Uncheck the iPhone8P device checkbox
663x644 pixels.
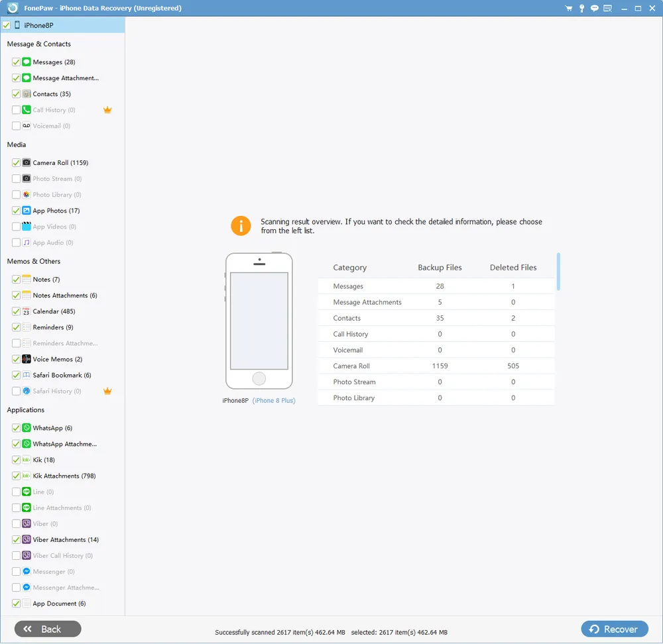[7, 25]
